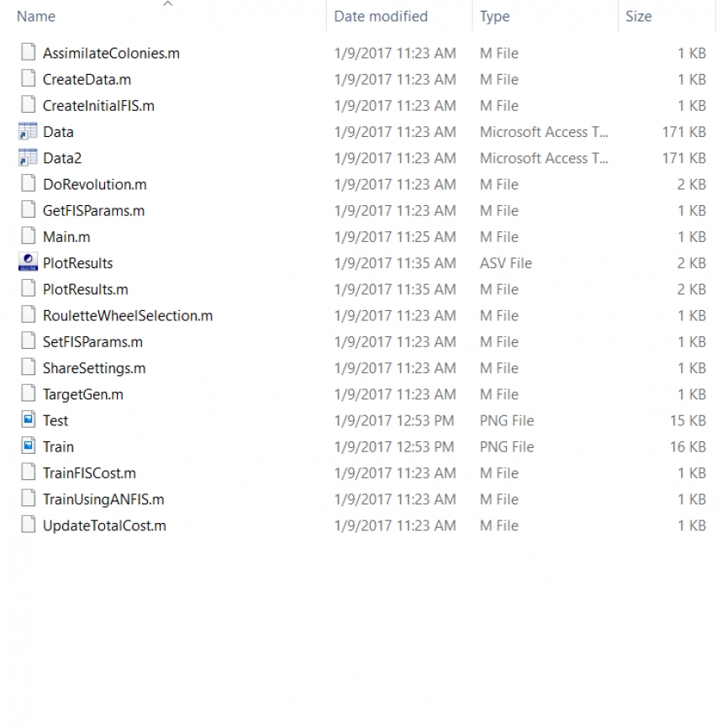Select file name RouletteWheelSelection.m
This screenshot has height=728, width=723.
point(128,316)
